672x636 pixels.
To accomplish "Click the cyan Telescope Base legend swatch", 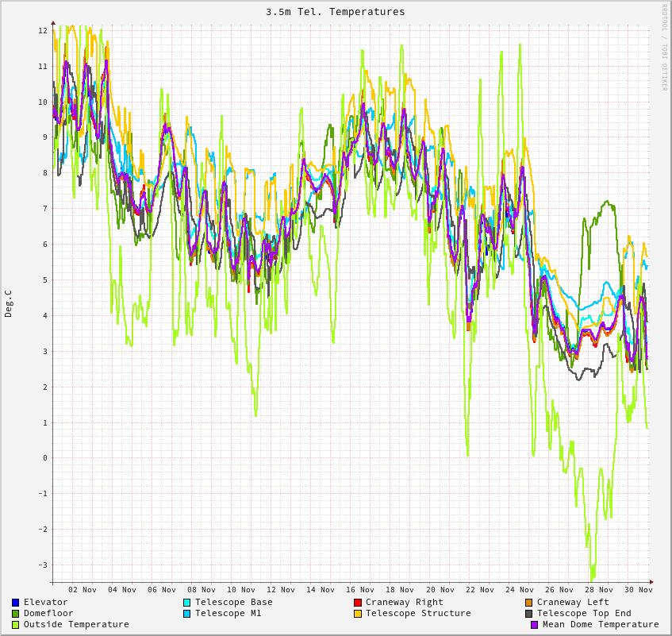I will pyautogui.click(x=187, y=603).
